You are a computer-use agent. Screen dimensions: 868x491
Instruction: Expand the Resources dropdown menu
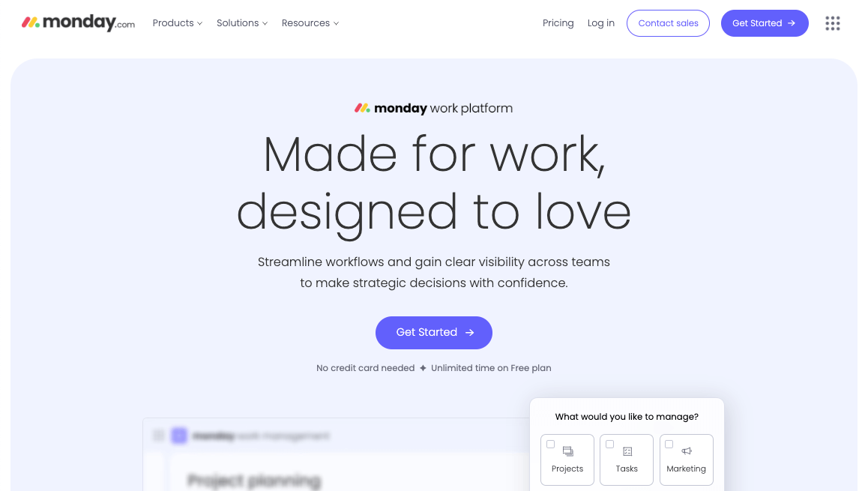310,23
